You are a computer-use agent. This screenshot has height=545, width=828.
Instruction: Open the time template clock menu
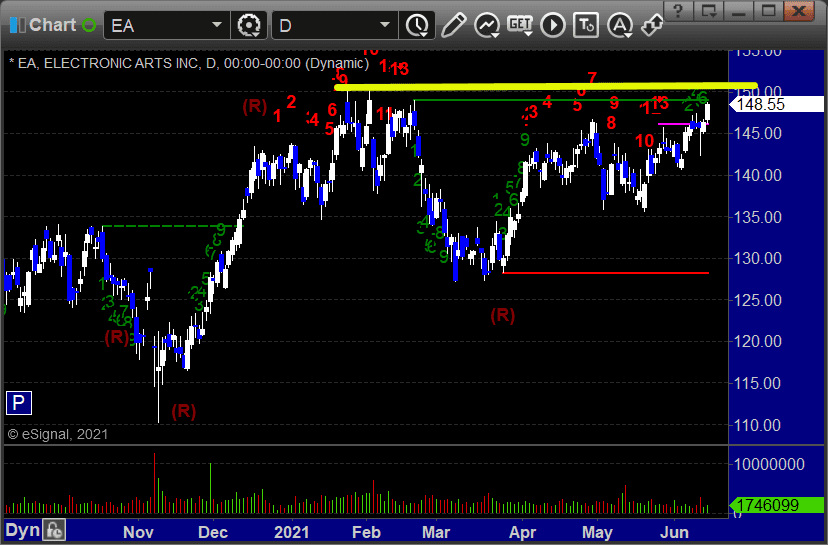417,25
